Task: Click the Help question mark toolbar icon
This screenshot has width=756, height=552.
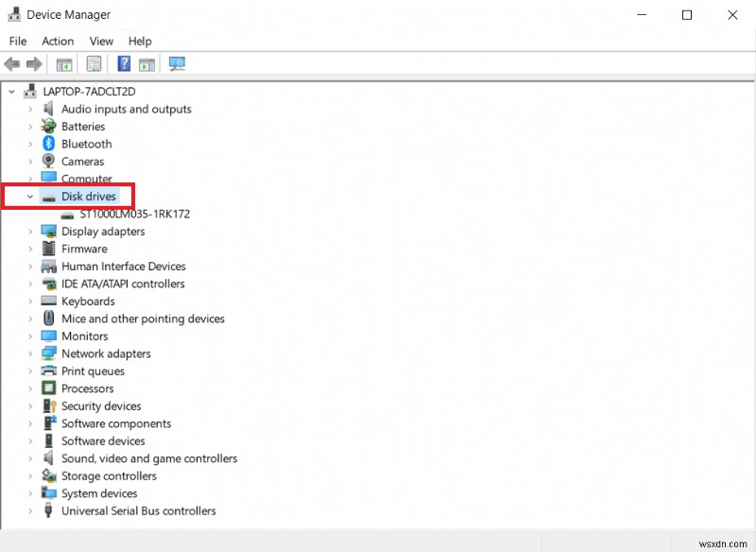Action: [124, 63]
